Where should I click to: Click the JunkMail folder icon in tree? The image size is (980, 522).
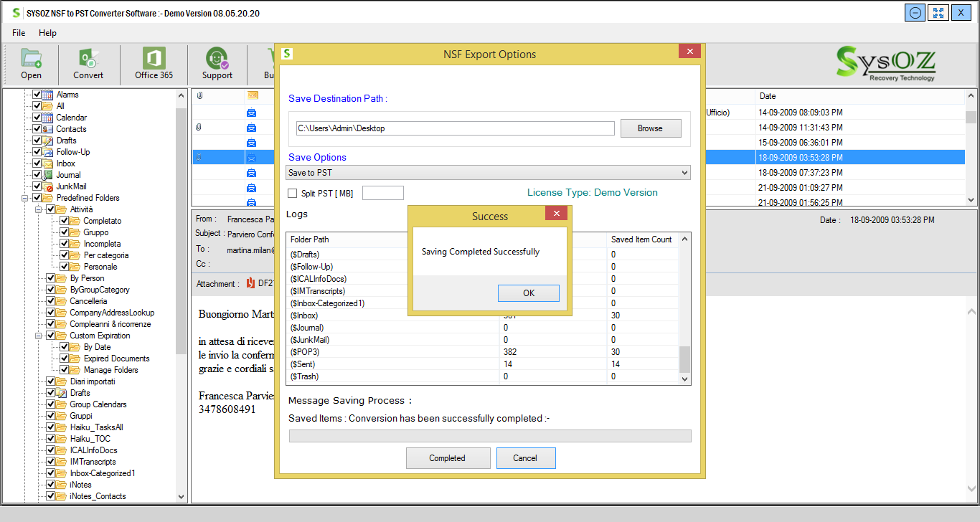point(47,186)
